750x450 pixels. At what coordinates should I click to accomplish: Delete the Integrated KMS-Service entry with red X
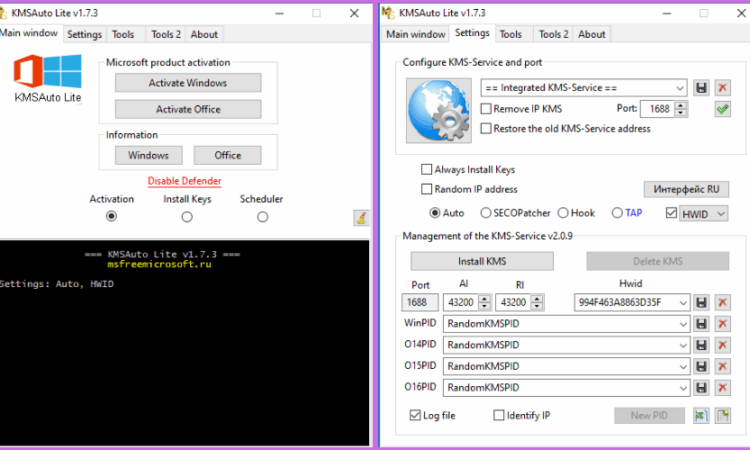point(722,88)
